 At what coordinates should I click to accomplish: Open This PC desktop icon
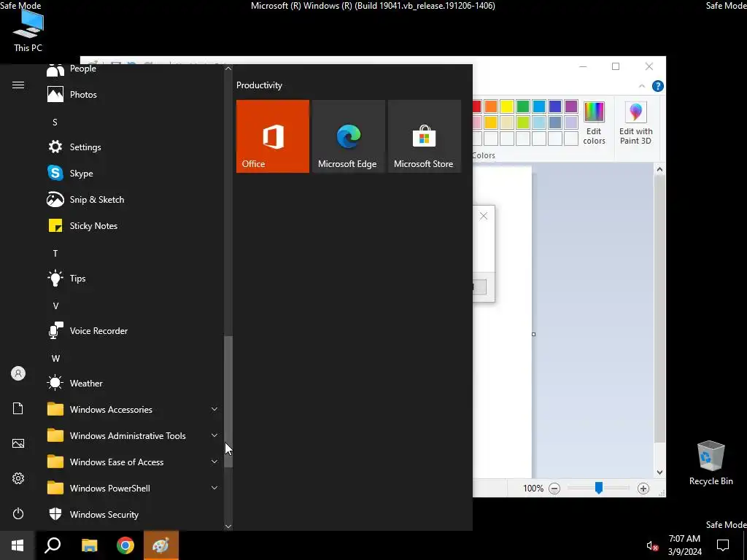tap(28, 30)
